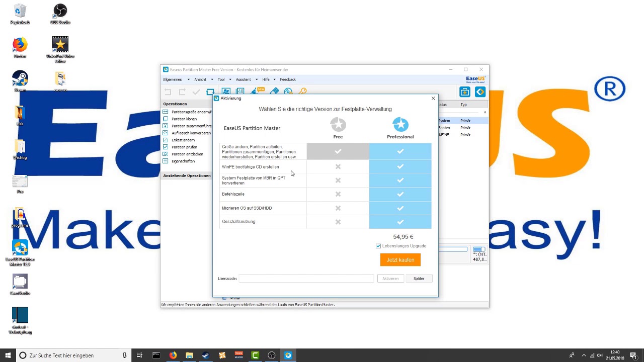Open Firefox from the desktop
This screenshot has height=362, width=644.
coord(20,48)
